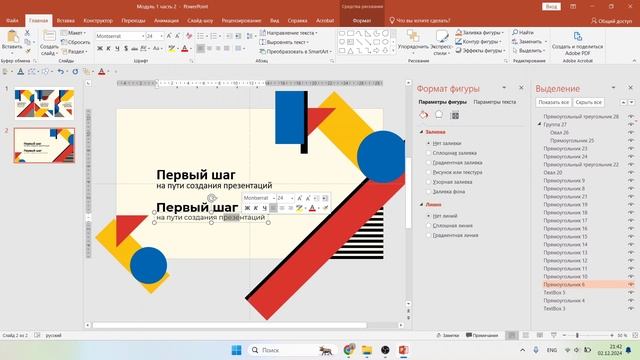Screen dimensions: 640x360
Task: Click the bulleted list icon
Action: click(x=200, y=36)
